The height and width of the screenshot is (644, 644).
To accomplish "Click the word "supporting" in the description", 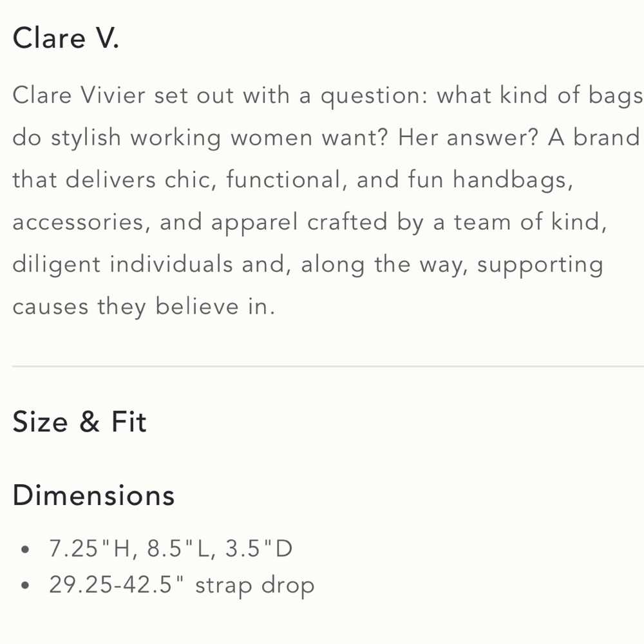I will click(x=540, y=265).
